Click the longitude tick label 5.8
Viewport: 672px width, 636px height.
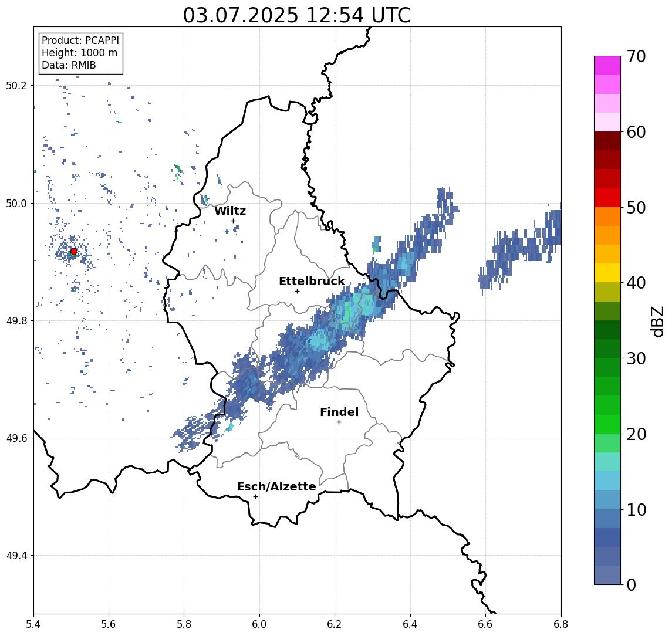tap(184, 624)
